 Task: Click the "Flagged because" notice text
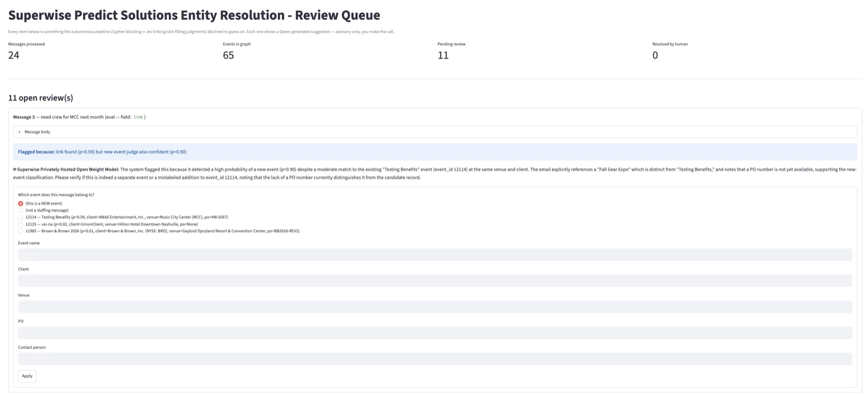click(x=102, y=152)
